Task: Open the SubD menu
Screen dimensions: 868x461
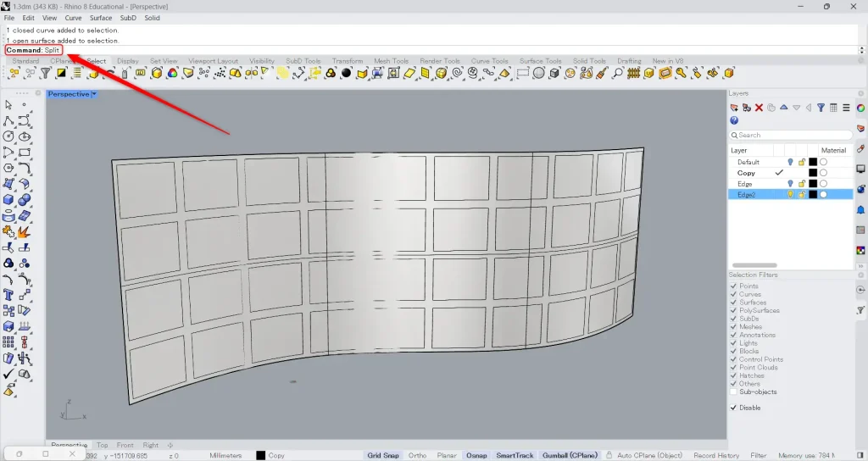Action: pos(128,18)
